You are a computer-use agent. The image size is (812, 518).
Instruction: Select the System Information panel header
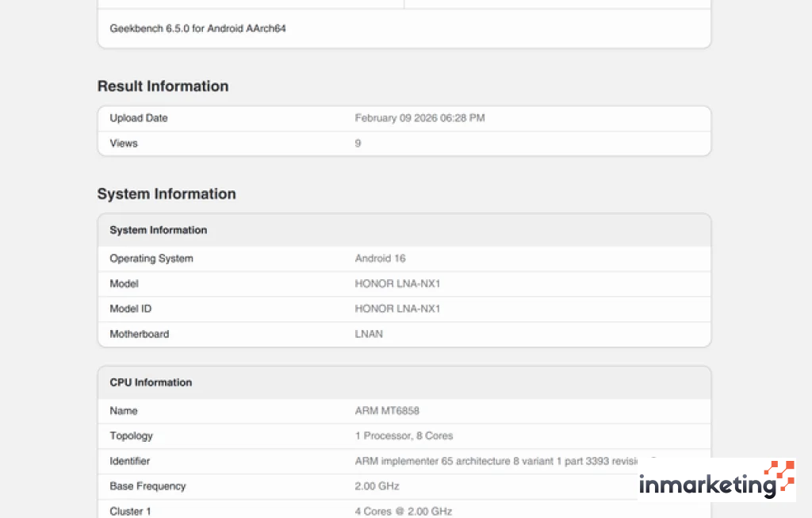[x=158, y=230]
